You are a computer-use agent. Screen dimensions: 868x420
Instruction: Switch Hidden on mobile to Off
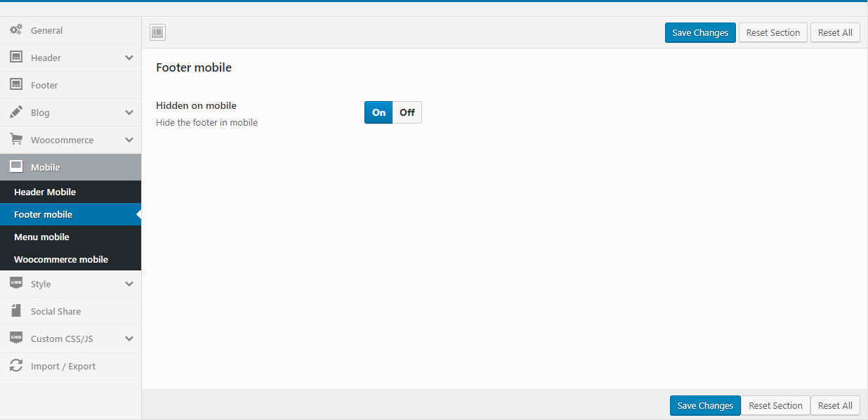407,112
